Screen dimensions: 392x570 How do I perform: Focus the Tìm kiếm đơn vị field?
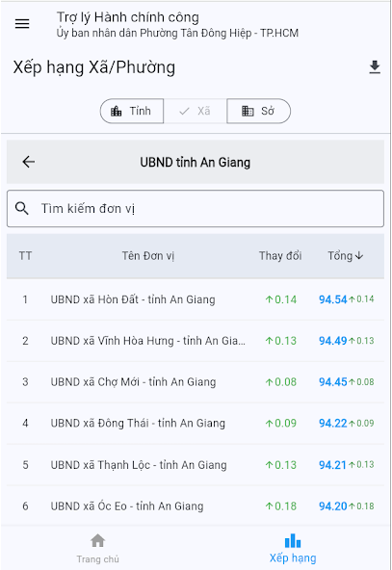coord(196,208)
